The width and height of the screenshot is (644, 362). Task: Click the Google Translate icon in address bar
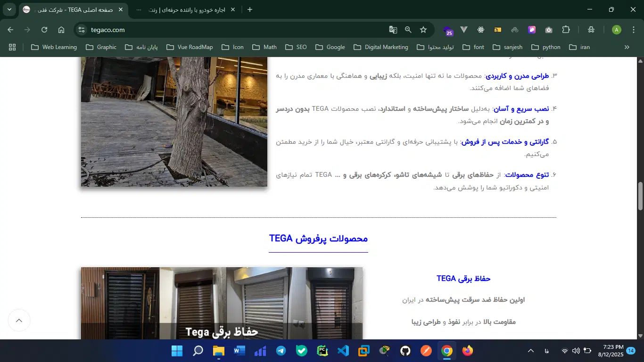(393, 30)
